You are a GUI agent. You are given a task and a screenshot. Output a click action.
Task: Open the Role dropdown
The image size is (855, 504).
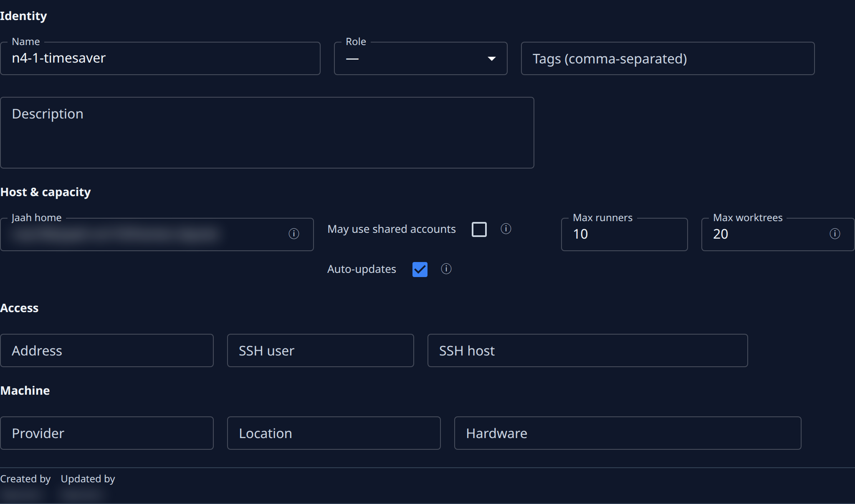point(421,58)
